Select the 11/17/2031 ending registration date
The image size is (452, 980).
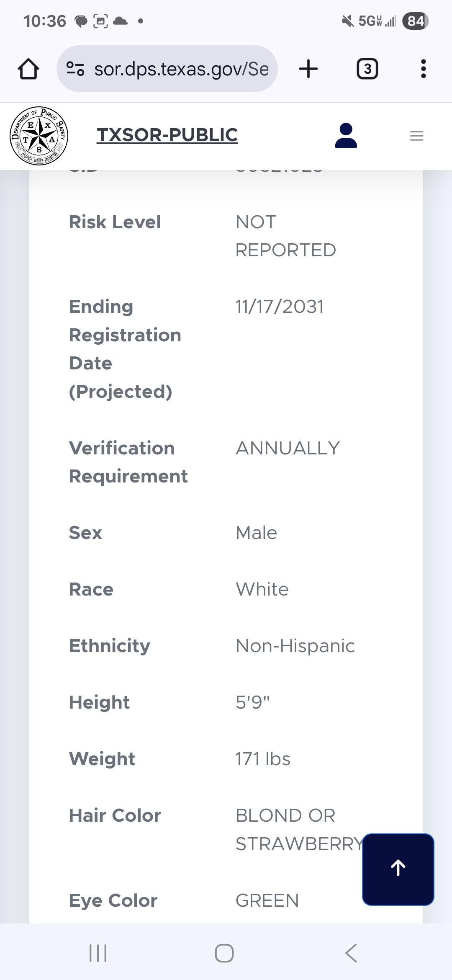280,307
